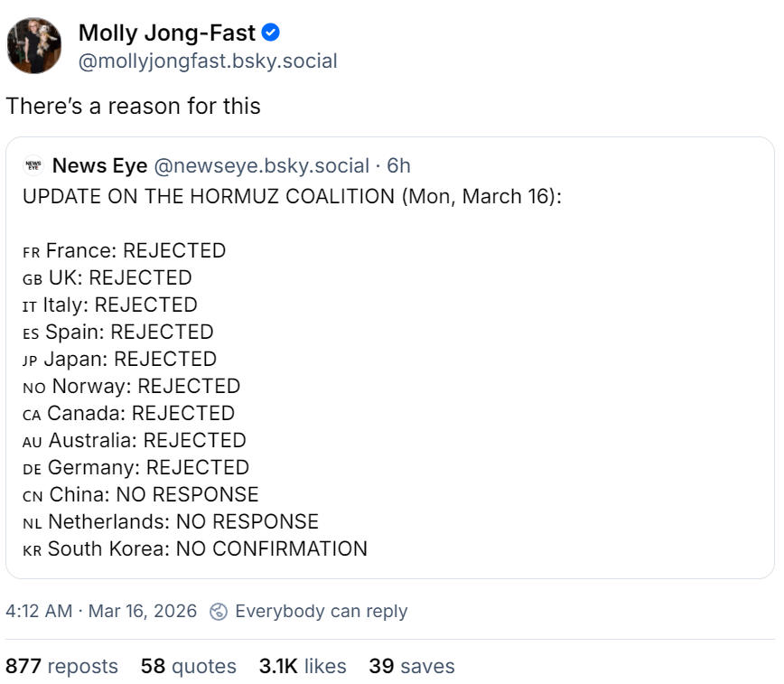784x684 pixels.
Task: Click the DE flag code beside Germany
Action: click(x=32, y=469)
